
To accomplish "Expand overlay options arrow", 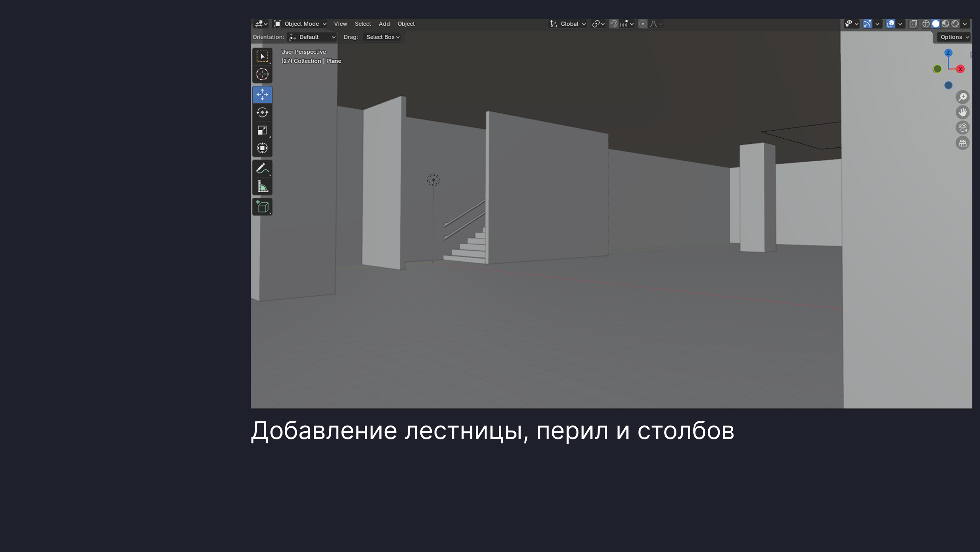I will point(900,24).
